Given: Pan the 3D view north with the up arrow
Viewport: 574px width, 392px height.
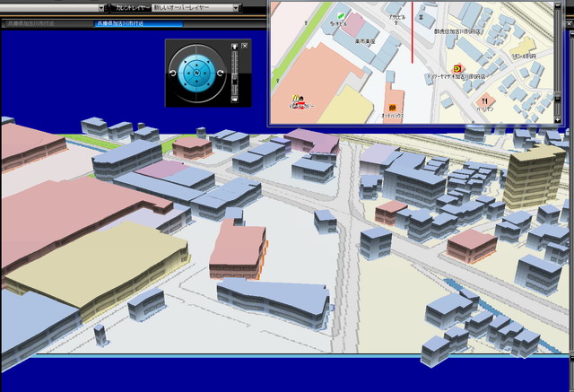Looking at the screenshot, I should pos(196,65).
